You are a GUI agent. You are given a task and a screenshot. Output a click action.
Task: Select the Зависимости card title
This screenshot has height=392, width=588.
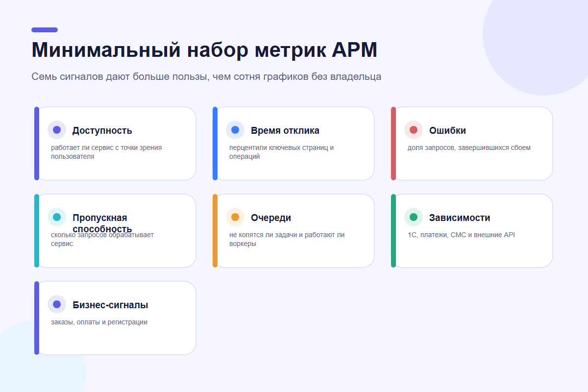(x=460, y=218)
